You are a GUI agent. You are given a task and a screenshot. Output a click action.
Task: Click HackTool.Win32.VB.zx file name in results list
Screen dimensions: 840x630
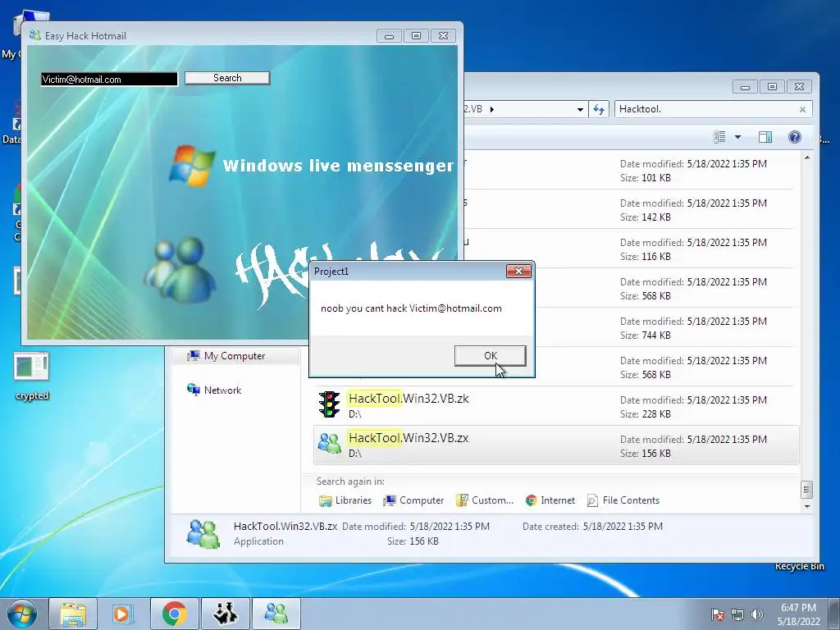point(409,438)
